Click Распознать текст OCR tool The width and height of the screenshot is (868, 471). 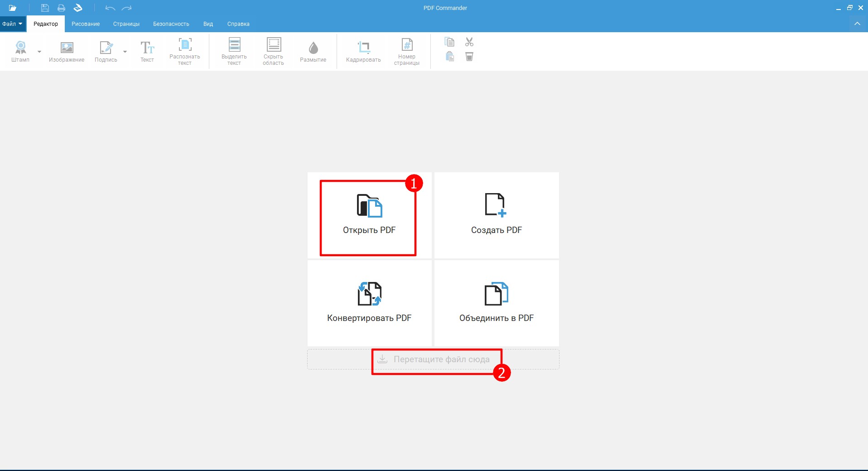(185, 51)
